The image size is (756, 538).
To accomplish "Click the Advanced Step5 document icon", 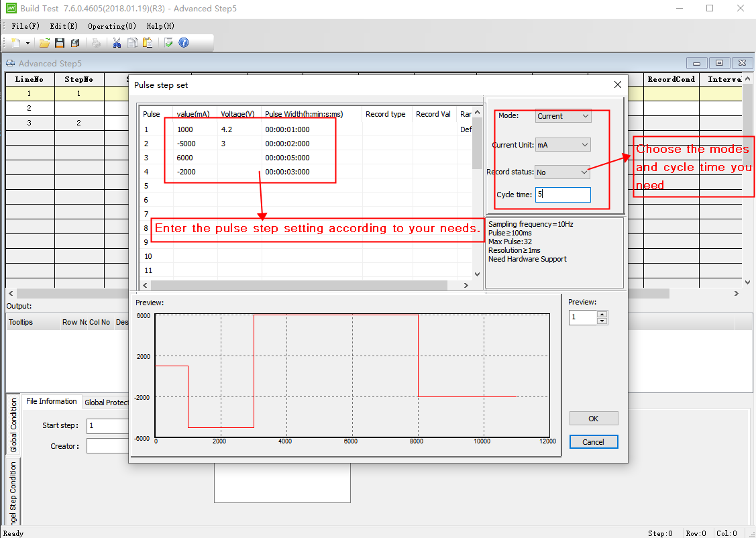I will coord(10,63).
